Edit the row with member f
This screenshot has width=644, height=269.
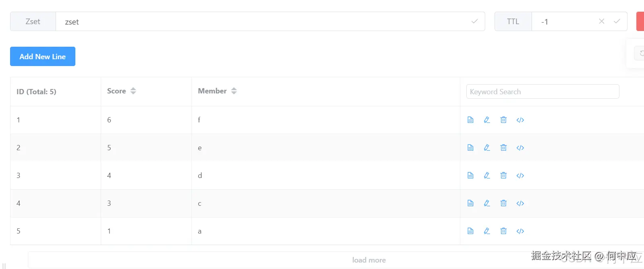[x=487, y=120]
